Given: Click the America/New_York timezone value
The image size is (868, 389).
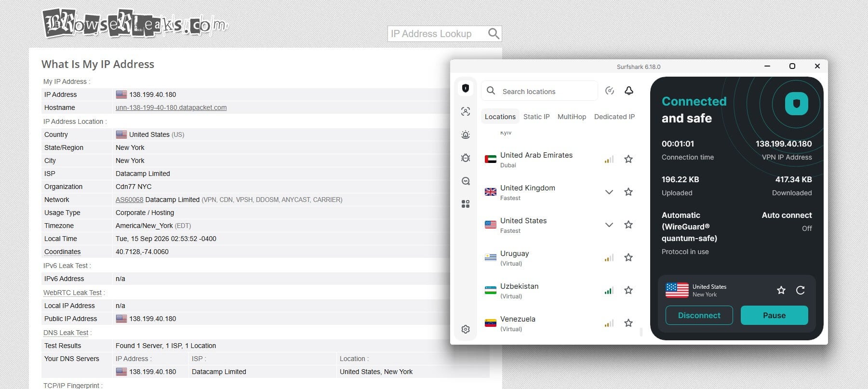Looking at the screenshot, I should (144, 226).
